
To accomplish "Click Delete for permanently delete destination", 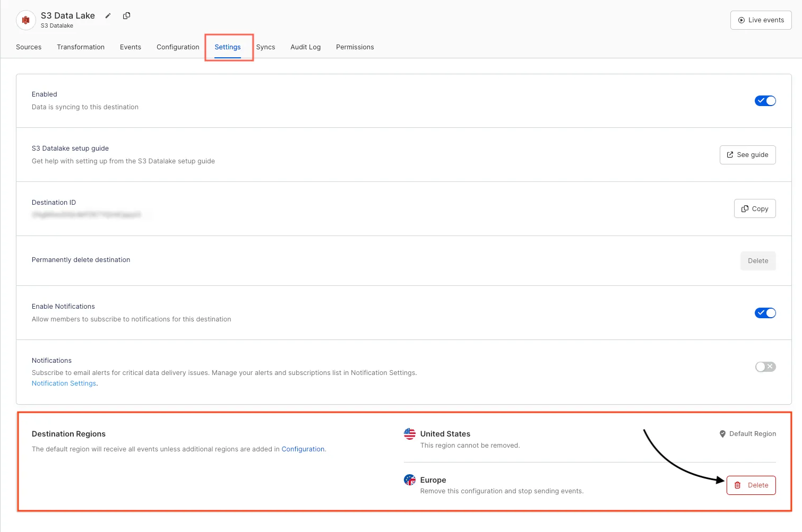I will click(x=758, y=261).
